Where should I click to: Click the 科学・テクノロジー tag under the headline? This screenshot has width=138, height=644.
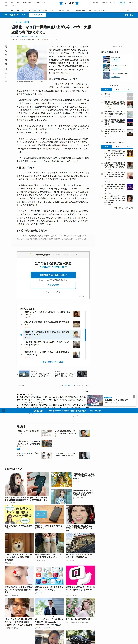click(x=41, y=36)
